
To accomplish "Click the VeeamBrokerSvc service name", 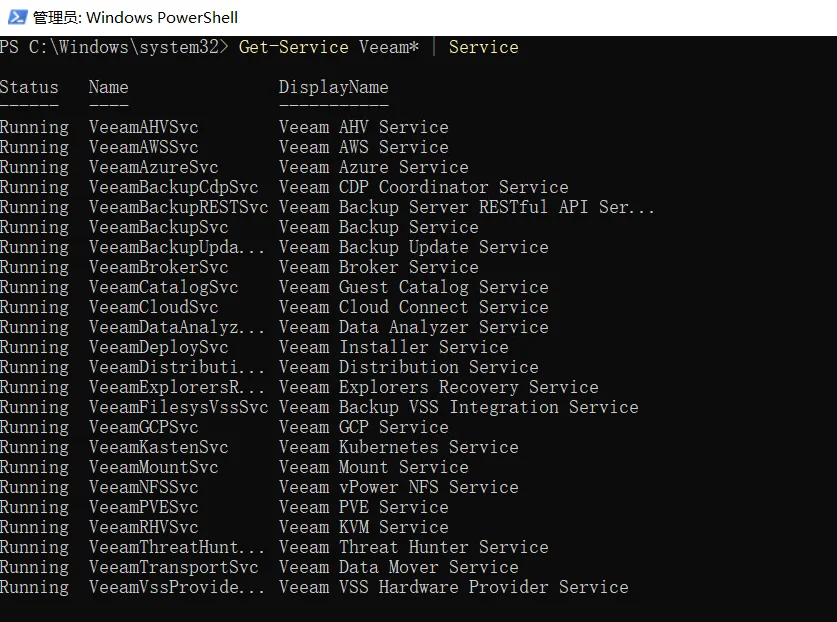I will (x=158, y=267).
